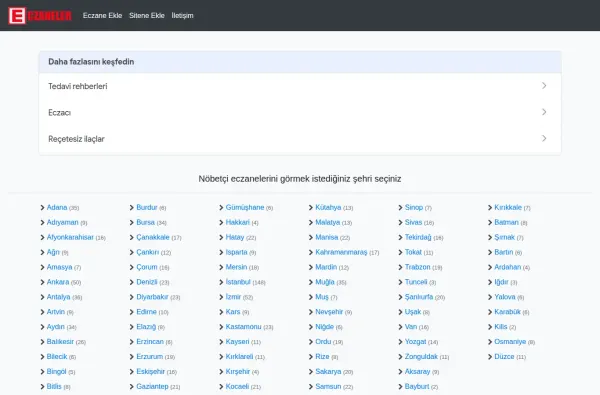This screenshot has height=395, width=600.
Task: Click the arrow icon before Adana
Action: (x=42, y=208)
